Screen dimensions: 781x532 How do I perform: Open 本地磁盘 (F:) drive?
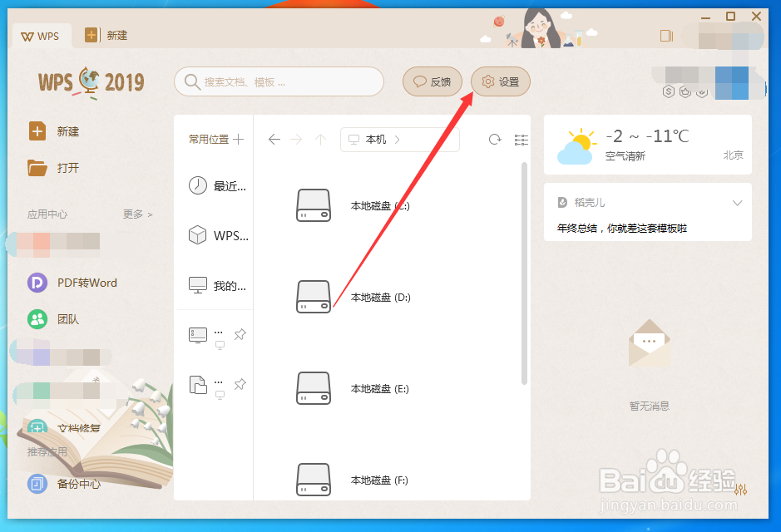pos(352,480)
